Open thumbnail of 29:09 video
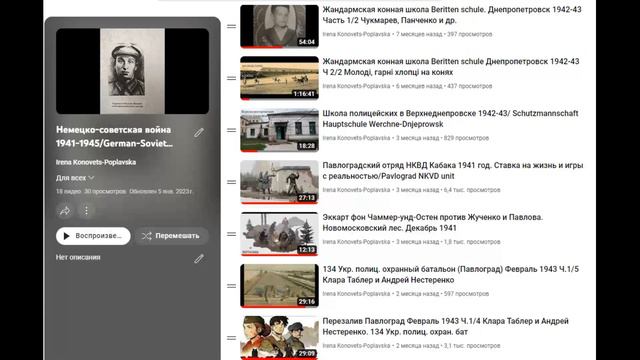This screenshot has width=640, height=360. tap(279, 338)
